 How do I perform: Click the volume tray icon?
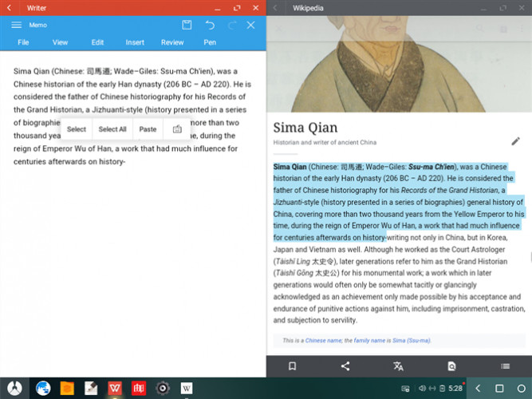pyautogui.click(x=422, y=388)
